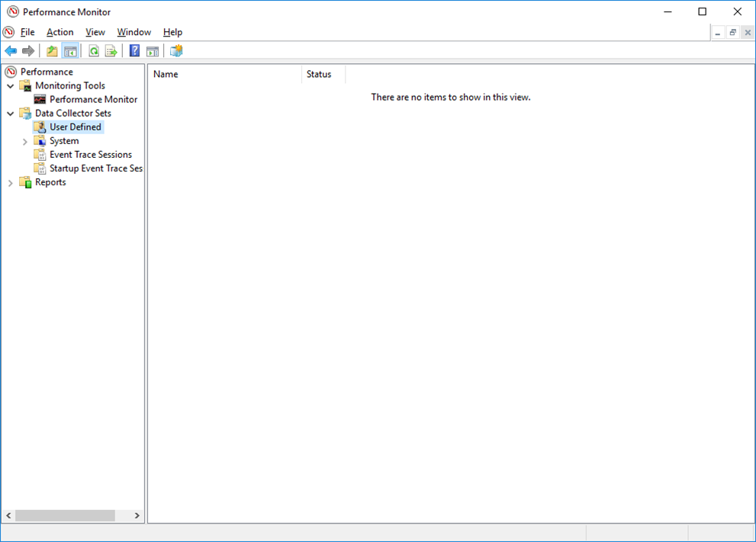Viewport: 756px width, 542px height.
Task: Click the Refresh toolbar icon
Action: 94,50
